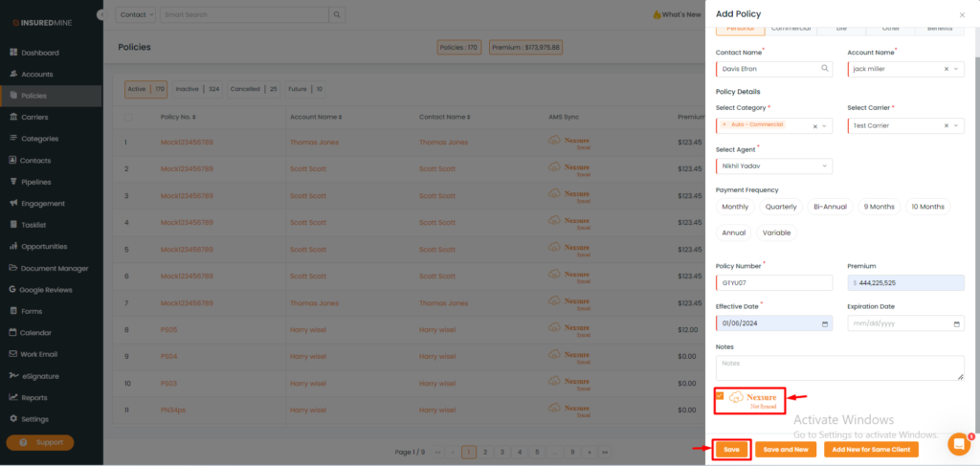Viewport: 980px width, 466px height.
Task: Open the Tasklist sidebar icon
Action: point(13,225)
